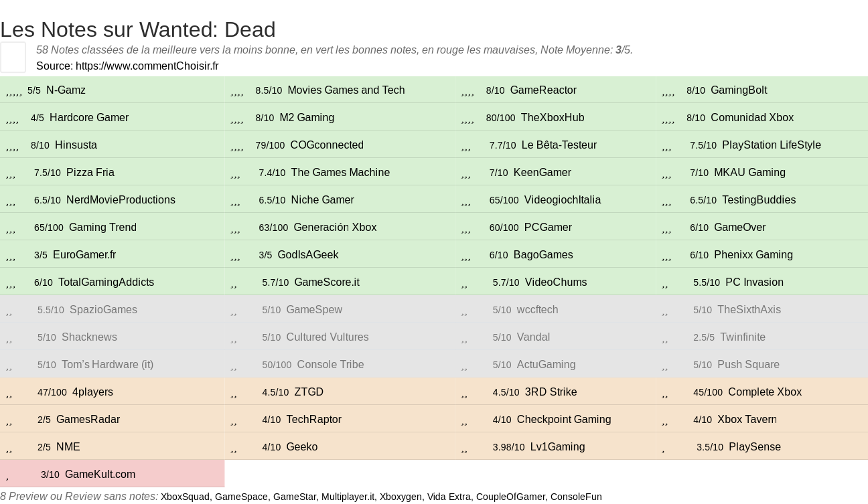This screenshot has width=868, height=504.
Task: Open NME 2/5 review
Action: [68, 446]
